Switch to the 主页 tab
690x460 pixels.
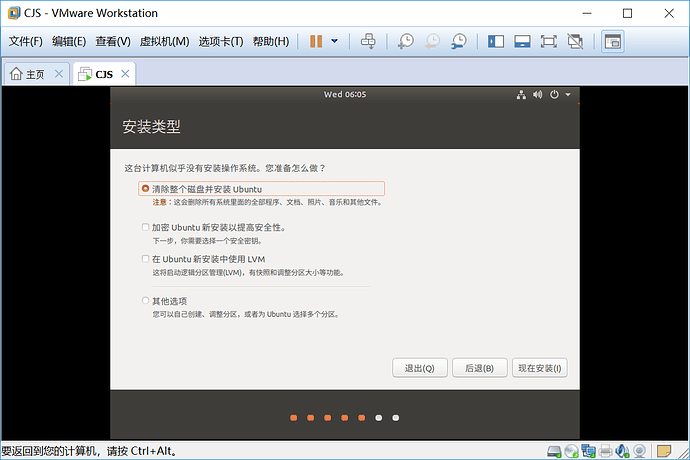[x=36, y=74]
